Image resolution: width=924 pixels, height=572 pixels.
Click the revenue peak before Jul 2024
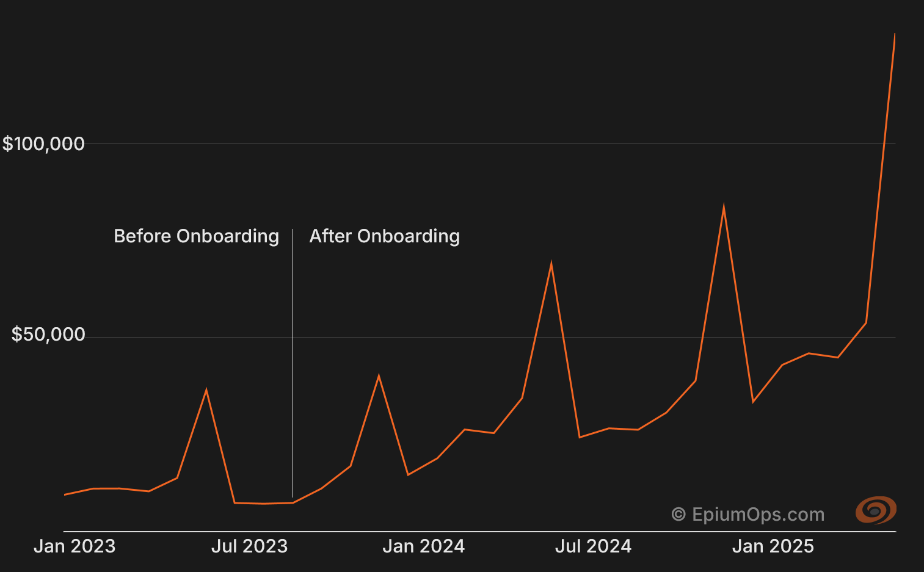pos(551,261)
